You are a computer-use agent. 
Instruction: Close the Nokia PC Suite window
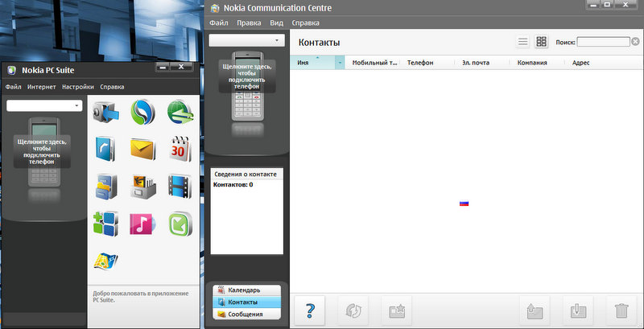(181, 67)
